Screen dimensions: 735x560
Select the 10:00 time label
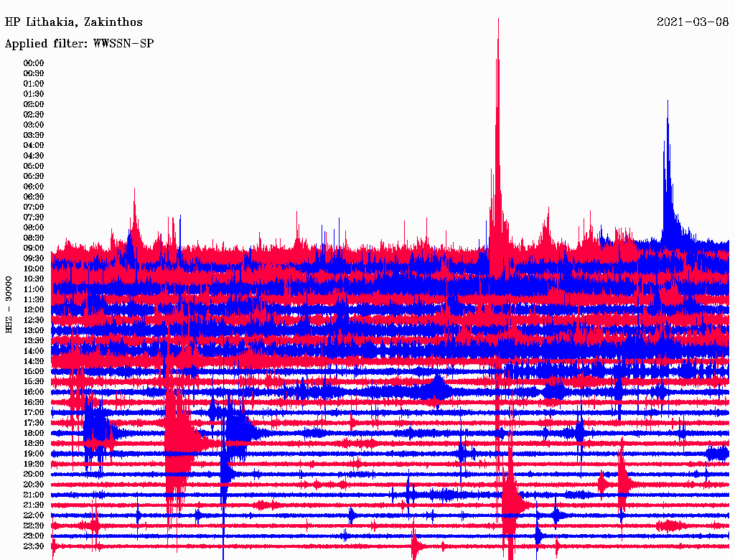click(x=34, y=269)
